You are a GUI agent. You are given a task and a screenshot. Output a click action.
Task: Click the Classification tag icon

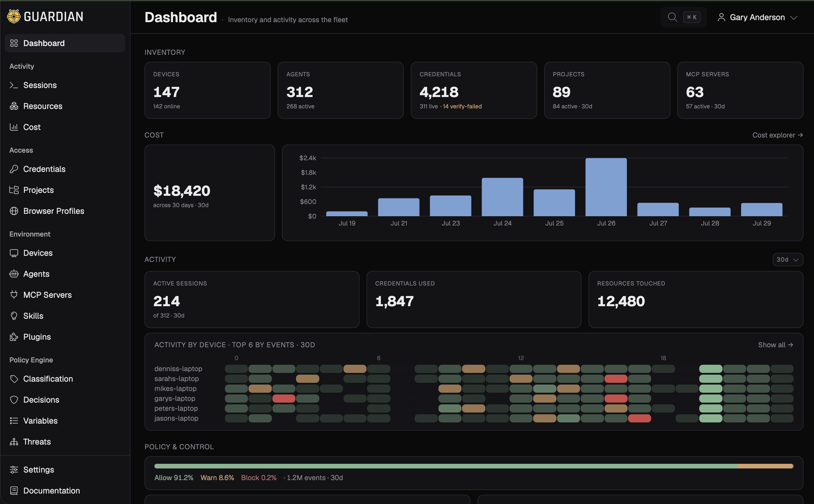pos(14,379)
